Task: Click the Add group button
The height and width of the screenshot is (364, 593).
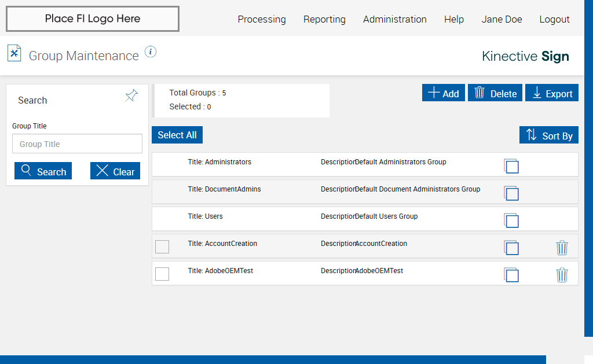Action: coord(443,93)
